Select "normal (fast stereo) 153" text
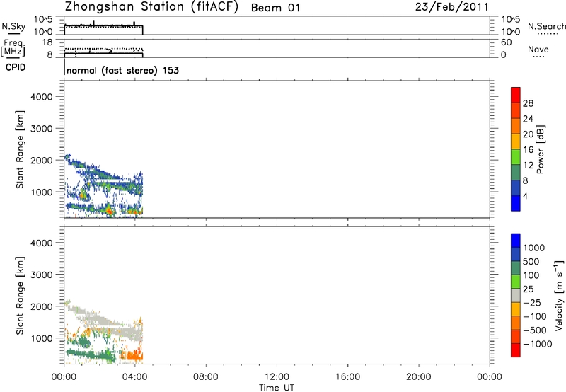This screenshot has width=566, height=392. coord(123,70)
